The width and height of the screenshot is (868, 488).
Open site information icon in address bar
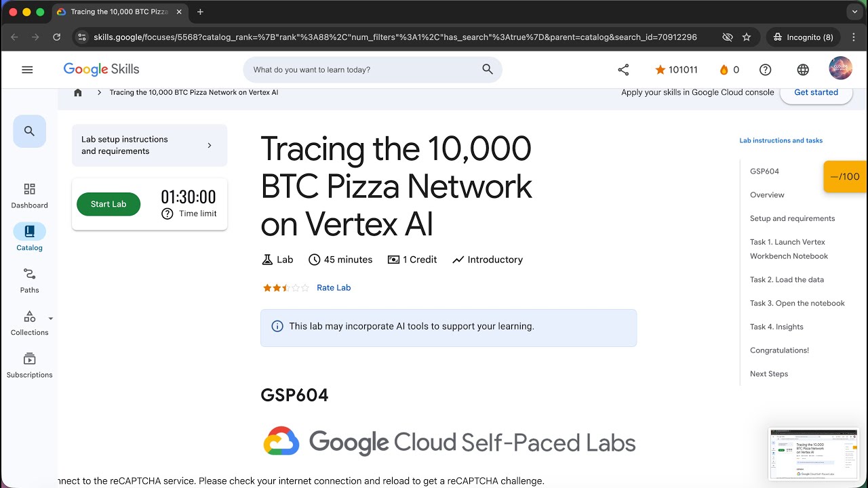(x=82, y=37)
